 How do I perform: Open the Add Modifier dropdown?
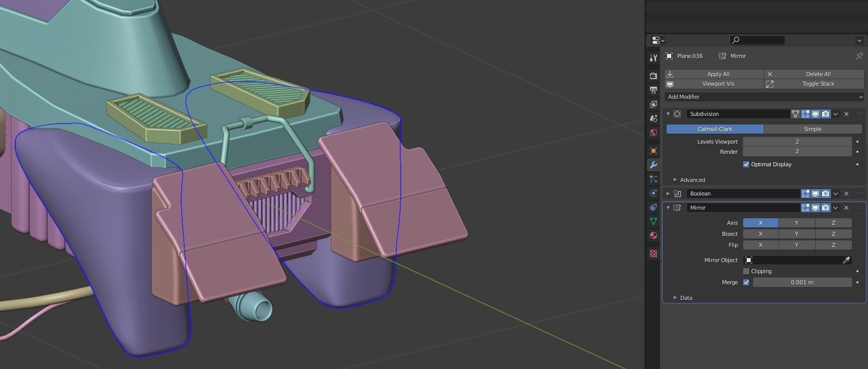tap(764, 97)
